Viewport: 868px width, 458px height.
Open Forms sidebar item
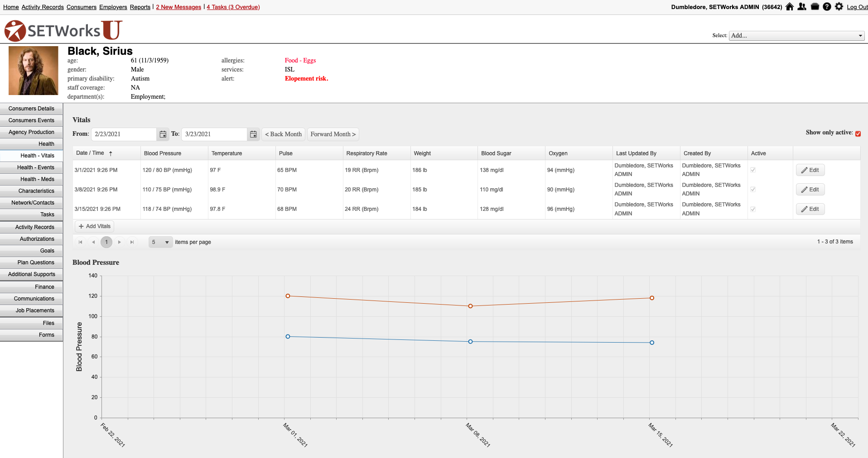point(31,335)
